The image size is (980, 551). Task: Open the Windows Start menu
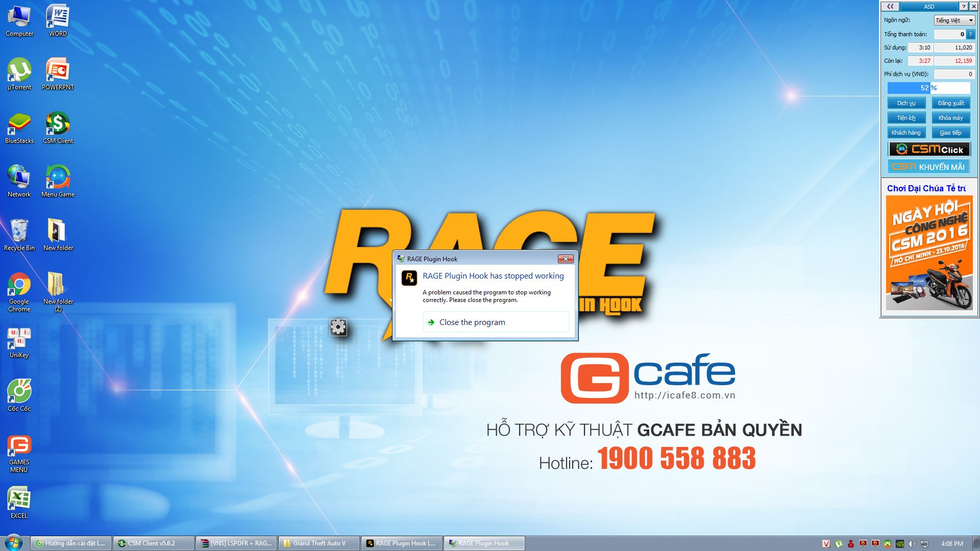coord(14,543)
